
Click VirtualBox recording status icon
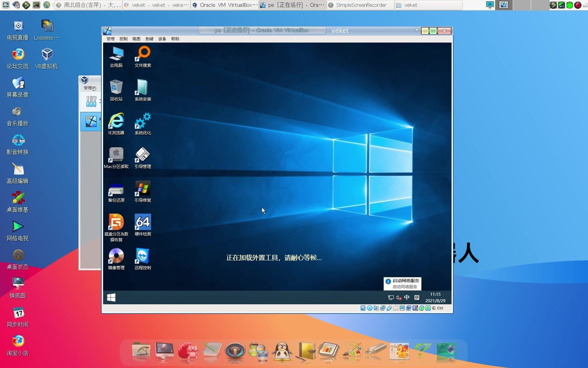point(408,308)
